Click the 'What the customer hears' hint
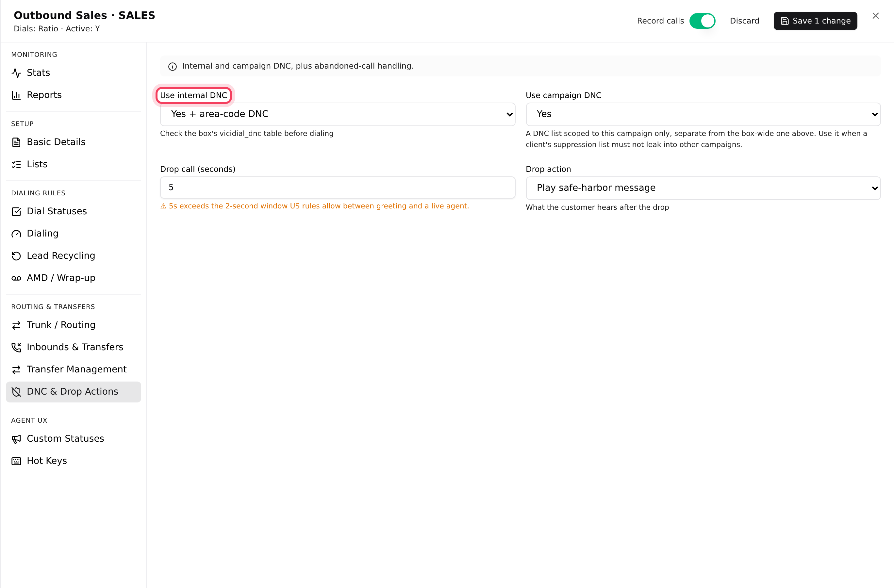Viewport: 894px width, 588px height. (597, 207)
